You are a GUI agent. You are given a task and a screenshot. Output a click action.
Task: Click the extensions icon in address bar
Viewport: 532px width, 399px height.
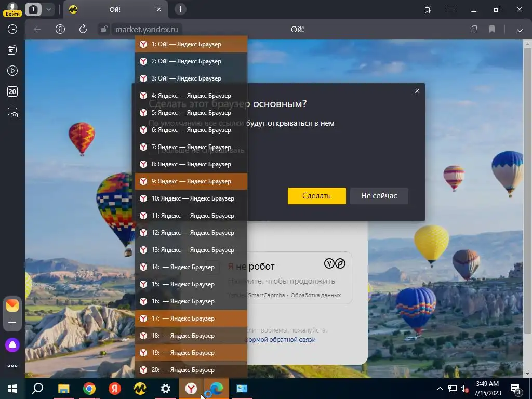coord(473,30)
